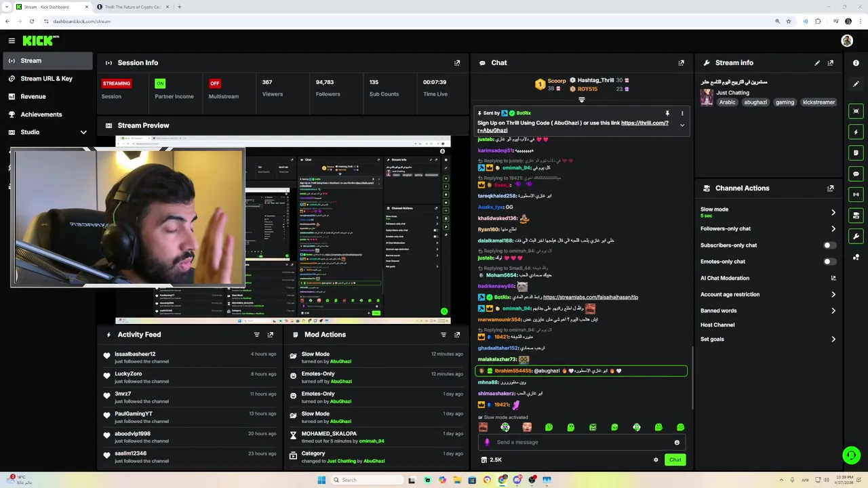The height and width of the screenshot is (488, 868).
Task: Open the hamburger menu beside Kick logo
Action: click(12, 41)
